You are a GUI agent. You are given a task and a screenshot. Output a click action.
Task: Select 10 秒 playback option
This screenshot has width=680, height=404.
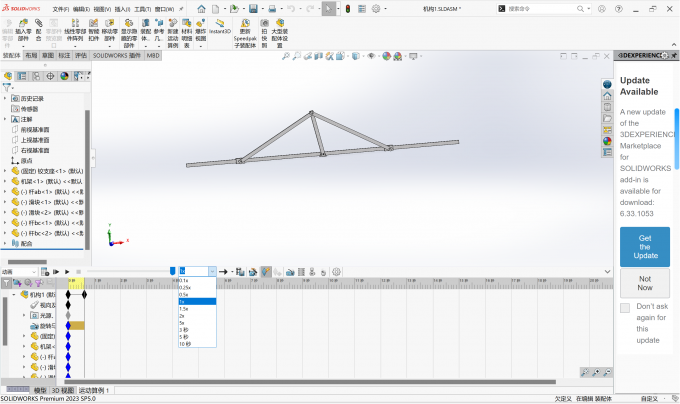pos(197,344)
